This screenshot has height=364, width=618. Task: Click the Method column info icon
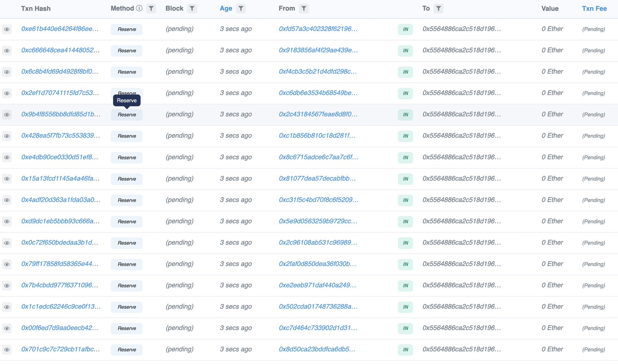point(139,8)
